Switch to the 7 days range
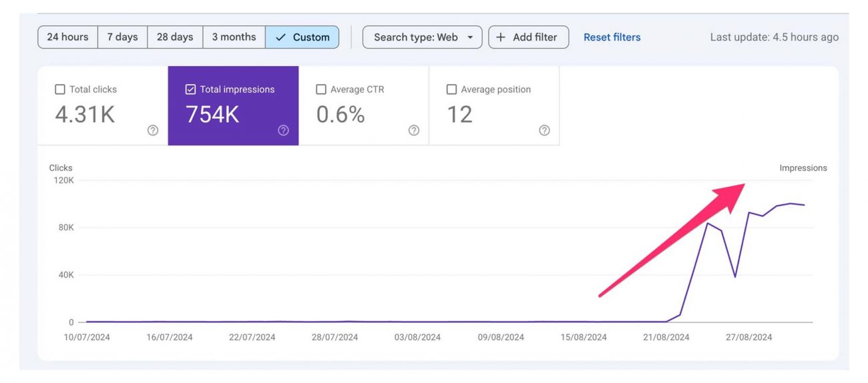Image resolution: width=868 pixels, height=383 pixels. tap(122, 37)
